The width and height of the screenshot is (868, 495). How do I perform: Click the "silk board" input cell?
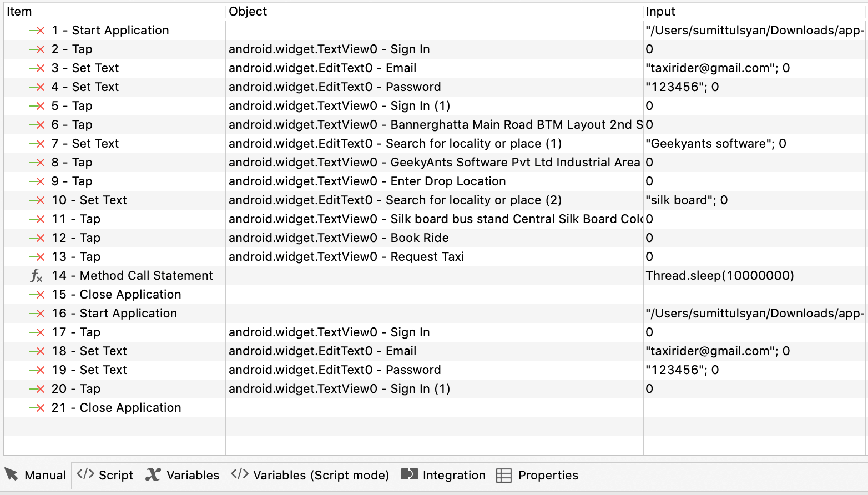click(755, 200)
